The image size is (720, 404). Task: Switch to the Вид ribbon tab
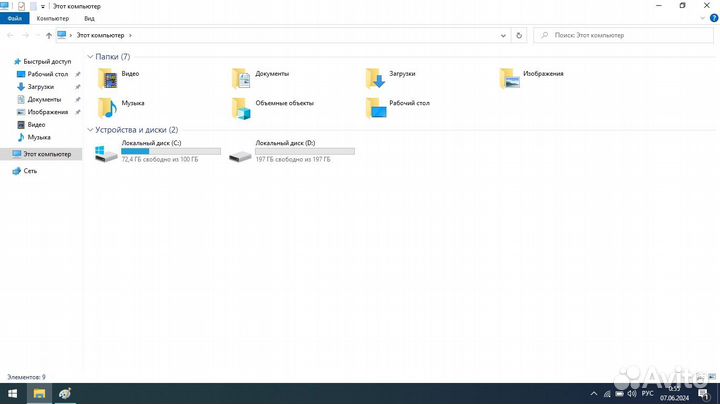point(89,18)
